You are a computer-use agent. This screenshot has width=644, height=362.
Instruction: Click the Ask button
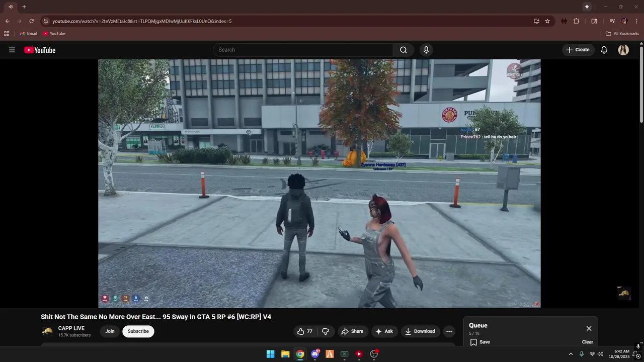384,331
